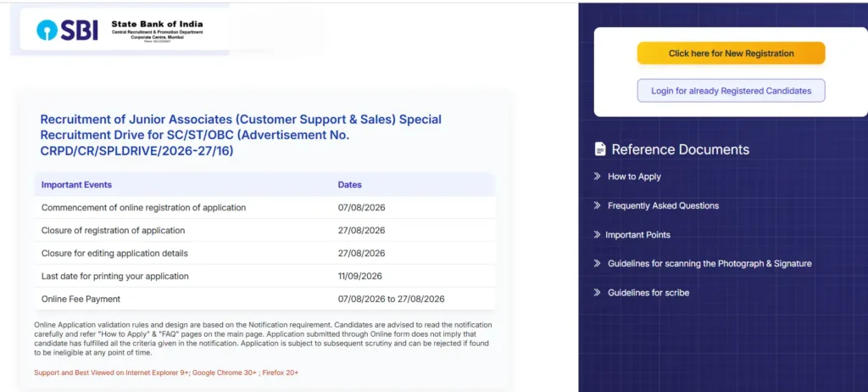The height and width of the screenshot is (392, 868).
Task: Click the chevron icon beside Important Points
Action: tap(597, 234)
